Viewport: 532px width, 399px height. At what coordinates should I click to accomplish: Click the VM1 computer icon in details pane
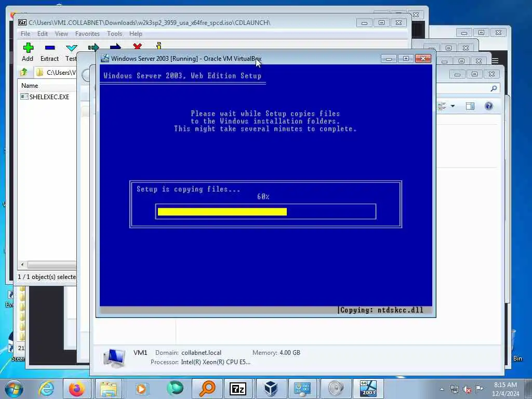click(x=114, y=358)
